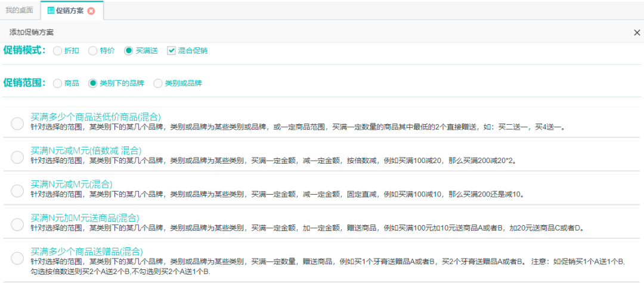The height and width of the screenshot is (283, 644).
Task: Choose 类别或品牌 as promotion scope
Action: click(158, 84)
